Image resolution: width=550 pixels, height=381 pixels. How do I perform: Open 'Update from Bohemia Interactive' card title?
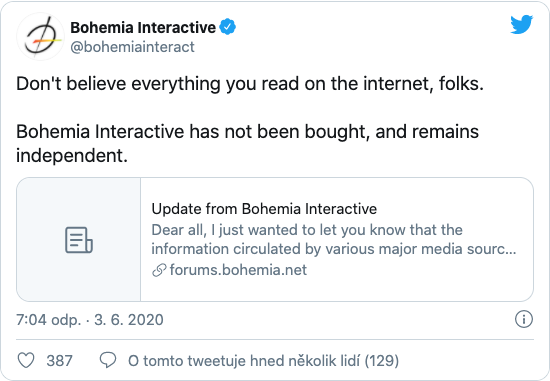(x=264, y=209)
